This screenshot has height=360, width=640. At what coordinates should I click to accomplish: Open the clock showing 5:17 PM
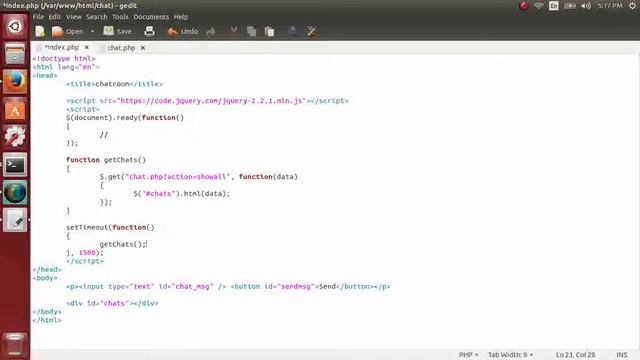click(x=610, y=5)
